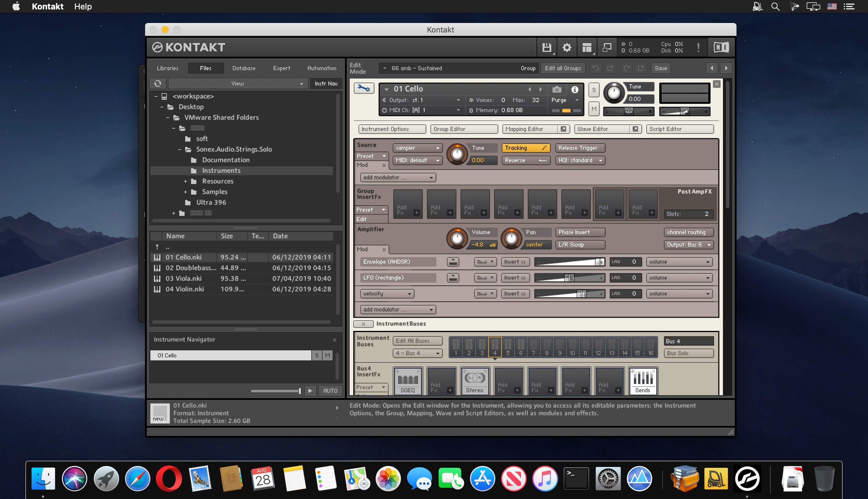The width and height of the screenshot is (868, 499).
Task: Open the Output: Bus 6 dropdown
Action: click(688, 245)
